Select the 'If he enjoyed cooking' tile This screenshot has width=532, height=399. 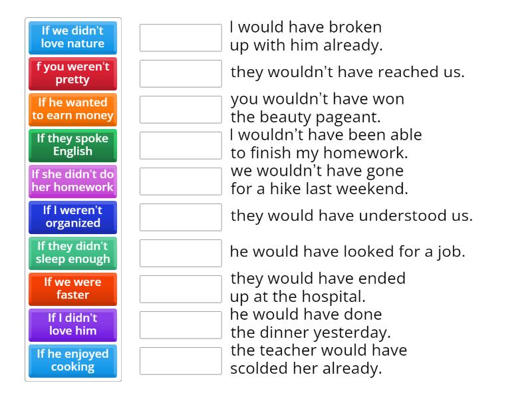tap(73, 360)
